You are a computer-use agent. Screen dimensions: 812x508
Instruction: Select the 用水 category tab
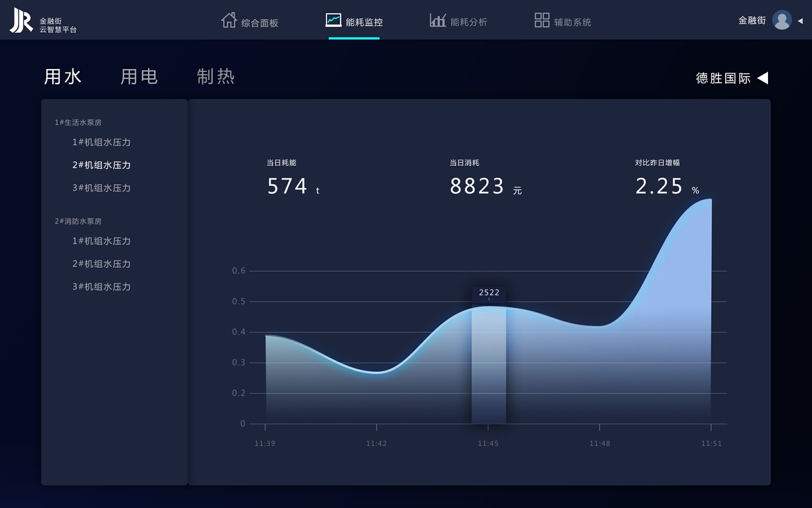tap(63, 77)
